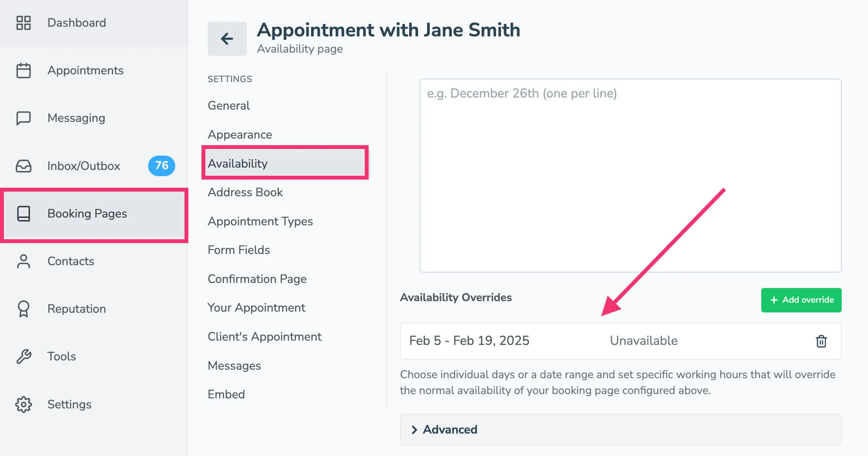Open Messaging via the chat bubble icon

coord(24,118)
